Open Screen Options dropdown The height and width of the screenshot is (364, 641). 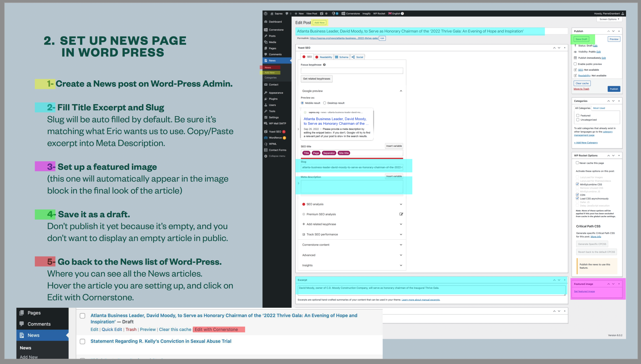pyautogui.click(x=609, y=19)
